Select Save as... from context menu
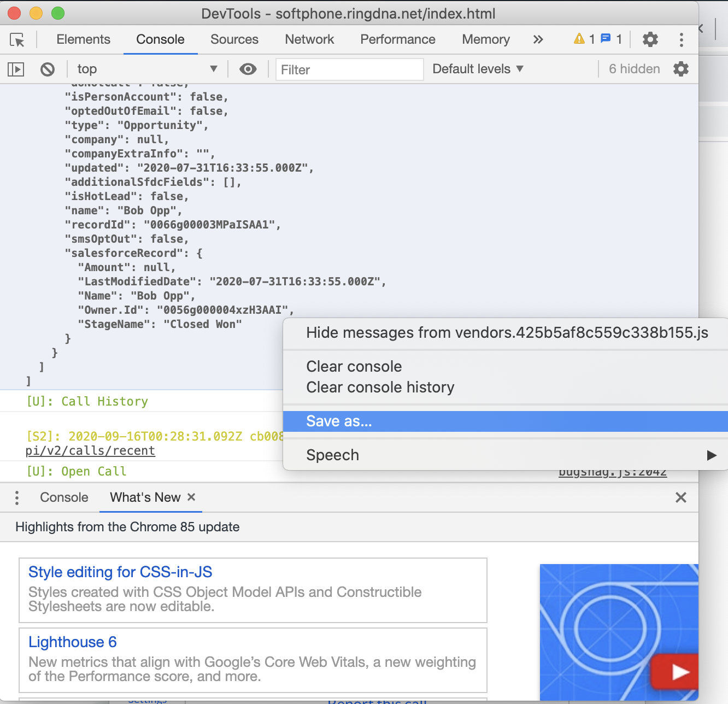Image resolution: width=728 pixels, height=704 pixels. coord(339,421)
